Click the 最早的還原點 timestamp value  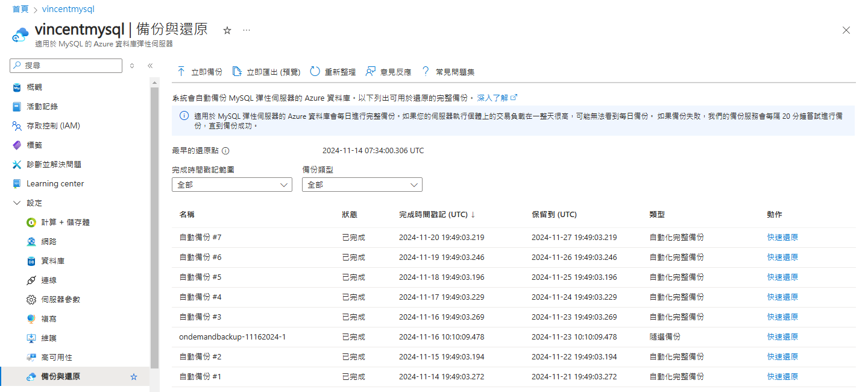tap(373, 151)
